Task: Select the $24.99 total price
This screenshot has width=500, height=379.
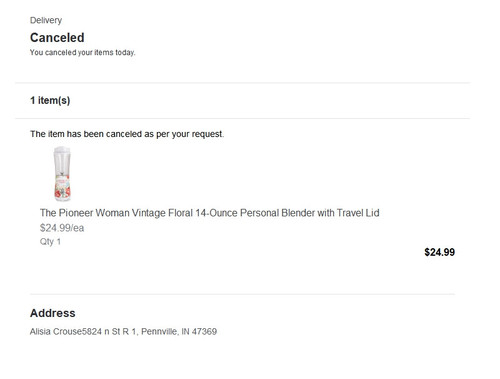Action: pos(439,252)
